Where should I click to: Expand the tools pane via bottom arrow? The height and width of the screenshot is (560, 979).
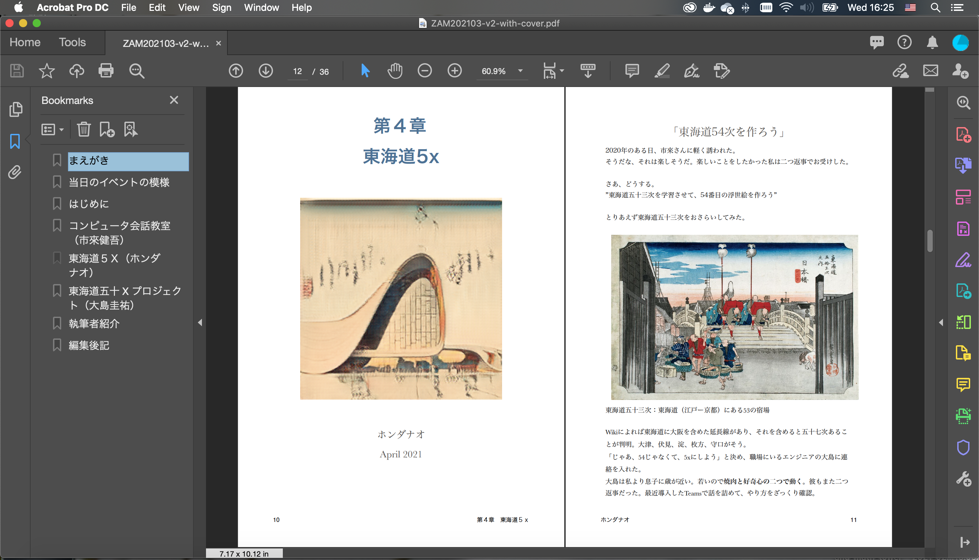coord(964,542)
